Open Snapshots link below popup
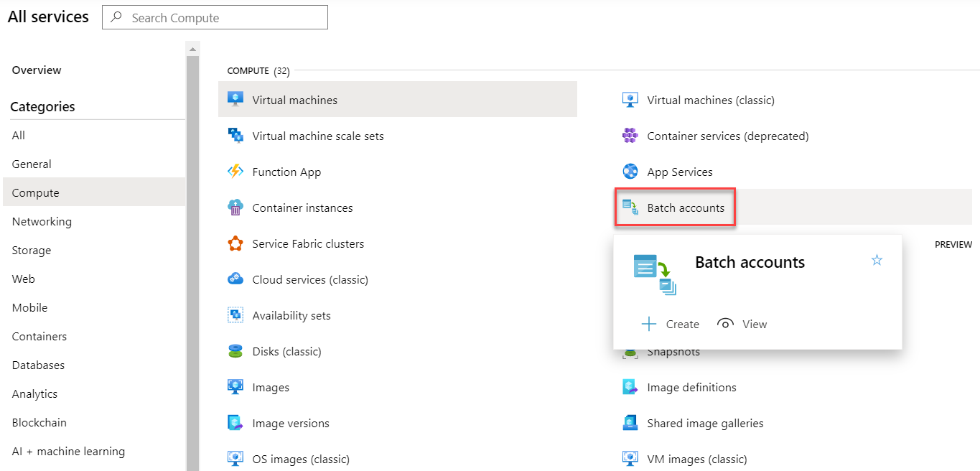The width and height of the screenshot is (980, 471). tap(673, 353)
